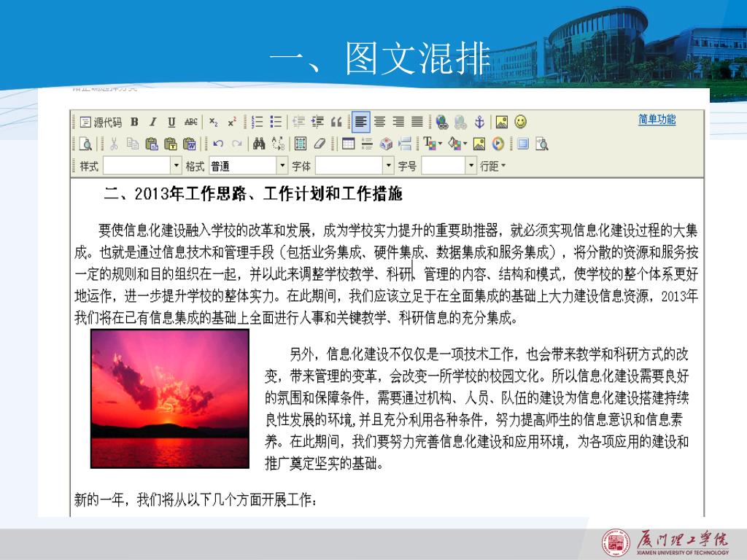This screenshot has width=747, height=560.
Task: Insert an anchor
Action: 479,122
